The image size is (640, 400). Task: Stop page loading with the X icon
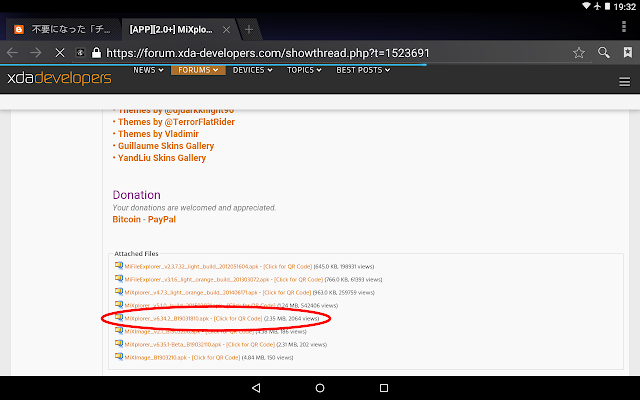60,53
